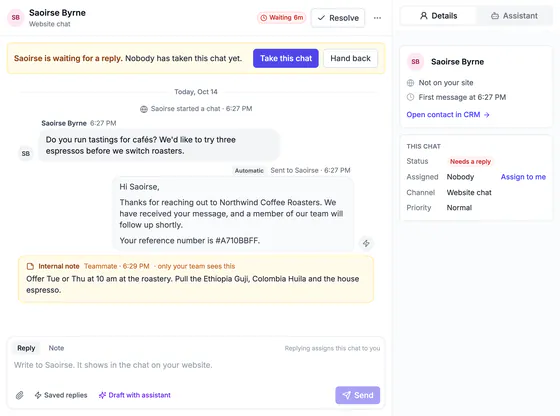
Task: Click Saoirse Byrne name in Details card
Action: tap(458, 61)
